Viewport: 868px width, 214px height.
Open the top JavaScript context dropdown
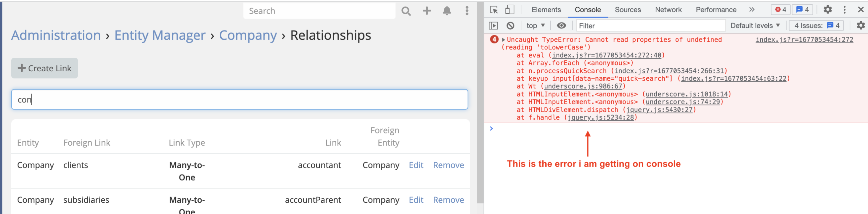point(535,26)
